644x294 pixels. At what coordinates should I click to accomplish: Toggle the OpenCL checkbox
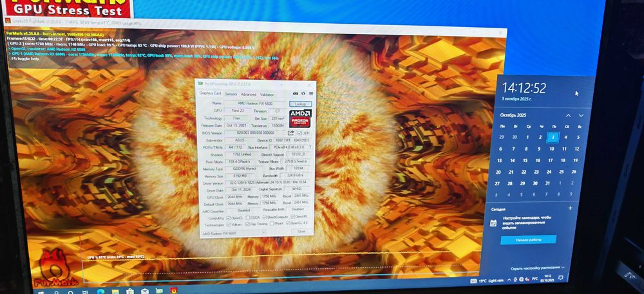(228, 217)
